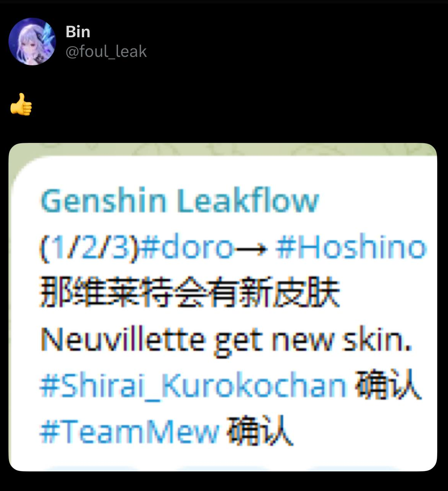Click the 'Neuvillette get new skin.' text
The width and height of the screenshot is (448, 491).
tap(226, 340)
